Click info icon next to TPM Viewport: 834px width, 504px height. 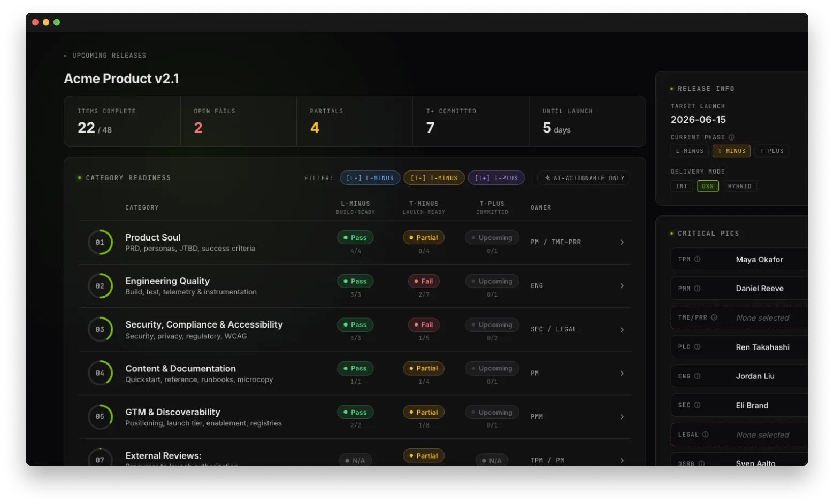point(697,259)
